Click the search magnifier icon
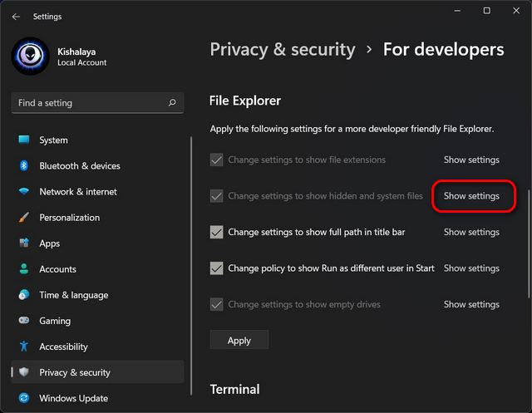The height and width of the screenshot is (413, 532). click(x=172, y=102)
